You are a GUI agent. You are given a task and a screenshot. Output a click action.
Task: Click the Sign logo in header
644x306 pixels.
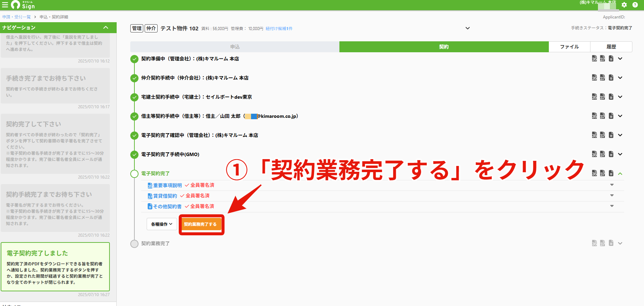coord(23,5)
